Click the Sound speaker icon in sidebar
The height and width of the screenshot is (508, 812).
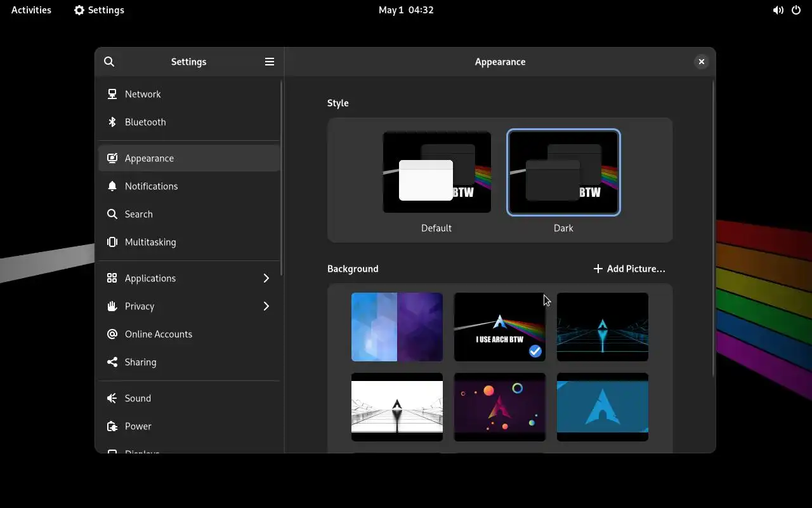[x=112, y=398]
